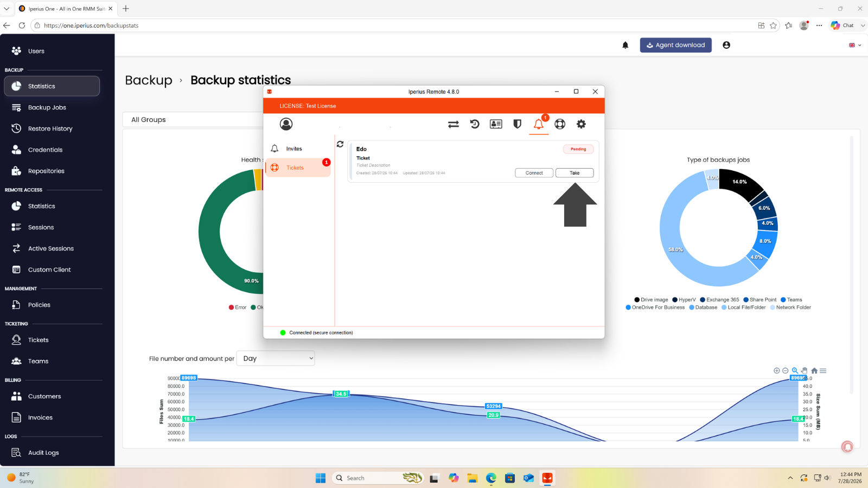Open the notifications bell tab in Iperius Remote
868x488 pixels.
[539, 124]
